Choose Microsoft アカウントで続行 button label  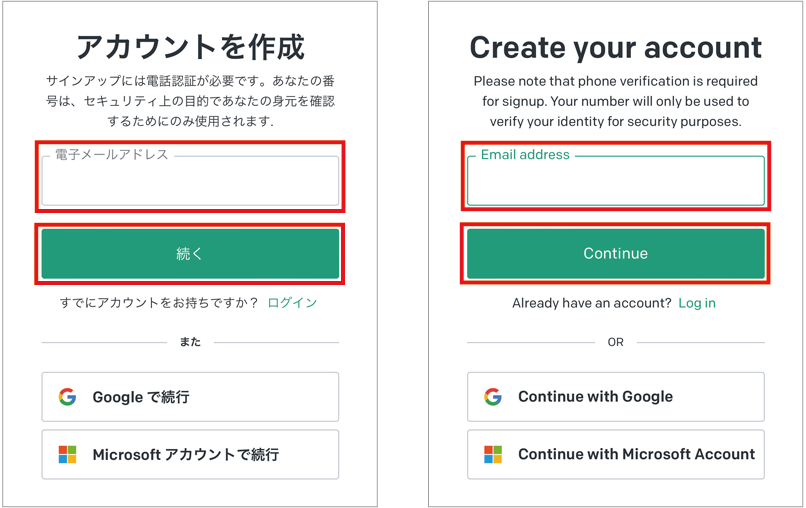pos(186,455)
